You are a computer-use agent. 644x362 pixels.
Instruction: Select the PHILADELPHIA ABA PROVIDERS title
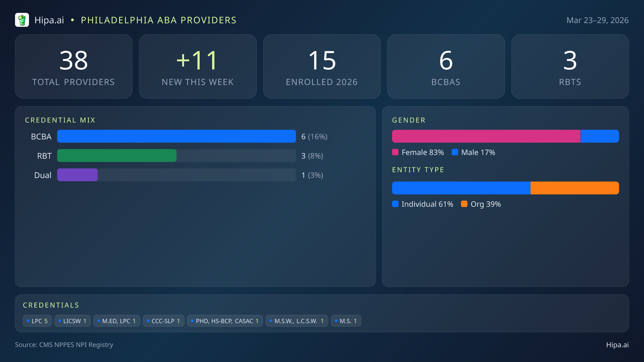(x=159, y=20)
